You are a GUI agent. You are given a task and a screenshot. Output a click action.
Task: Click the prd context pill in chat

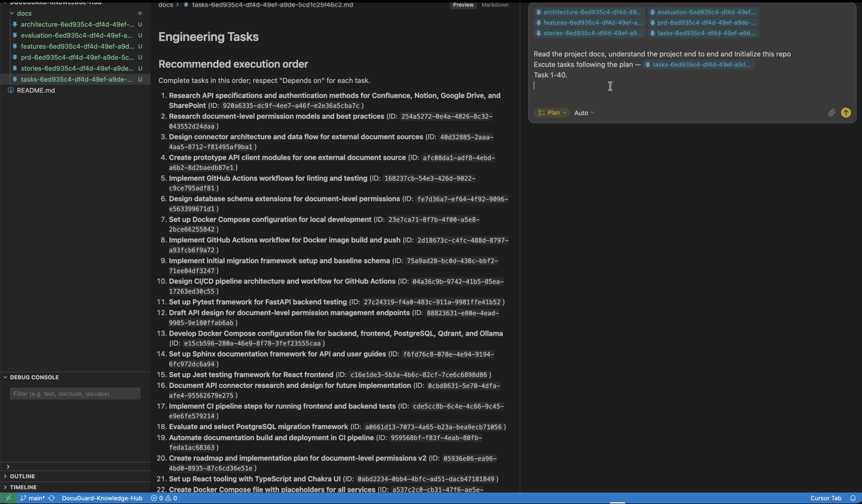click(703, 22)
